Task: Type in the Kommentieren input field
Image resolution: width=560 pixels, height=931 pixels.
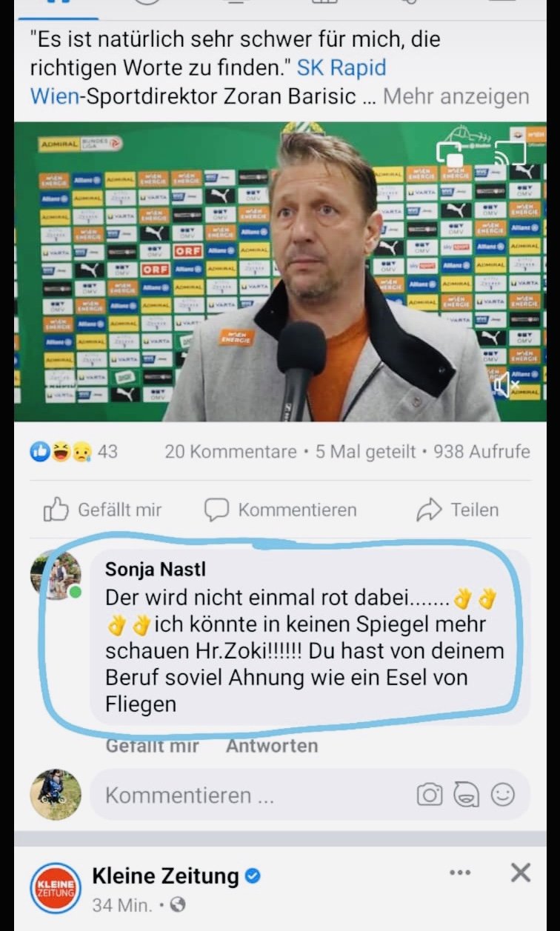Action: 252,795
